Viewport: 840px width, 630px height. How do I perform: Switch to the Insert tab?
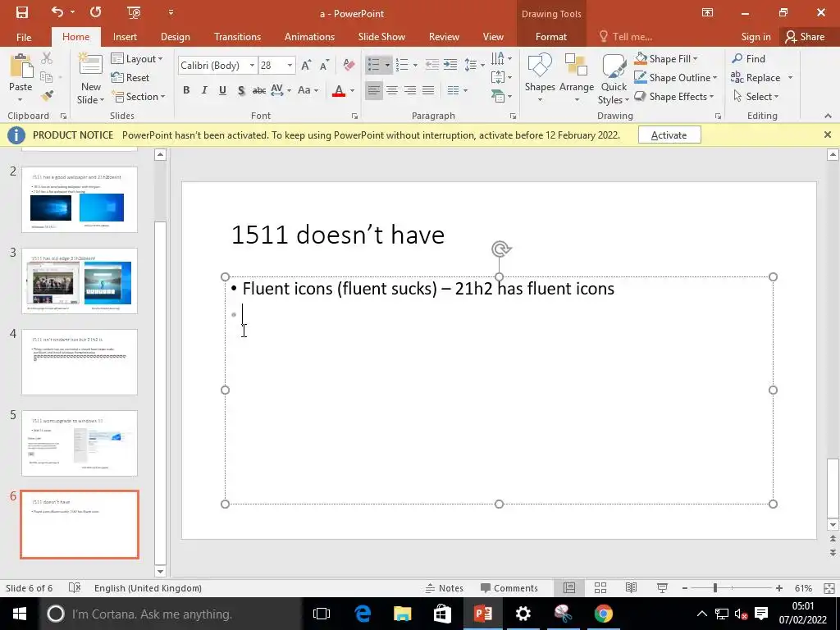(125, 36)
